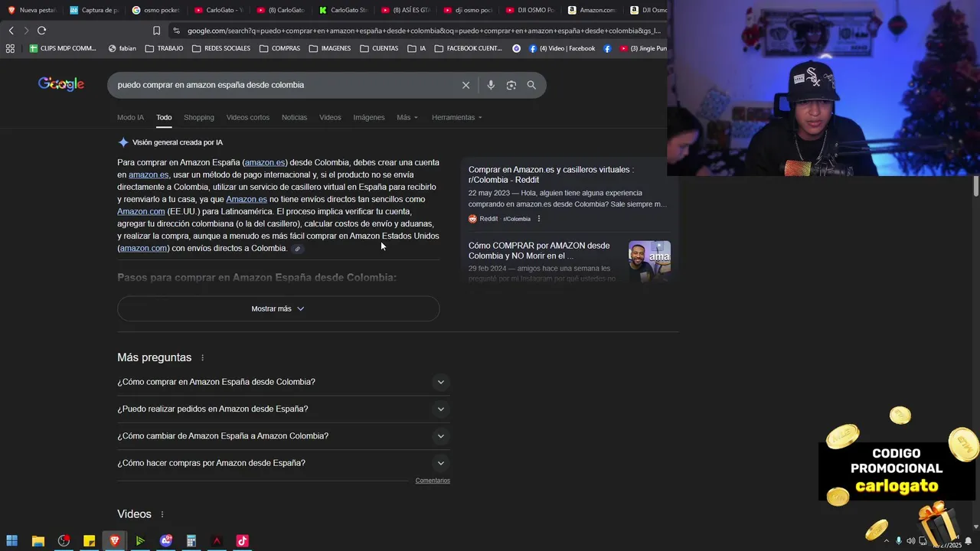Screen dimensions: 980x551
Task: Open '(4) Video | Facebook' bookmark
Action: (561, 48)
